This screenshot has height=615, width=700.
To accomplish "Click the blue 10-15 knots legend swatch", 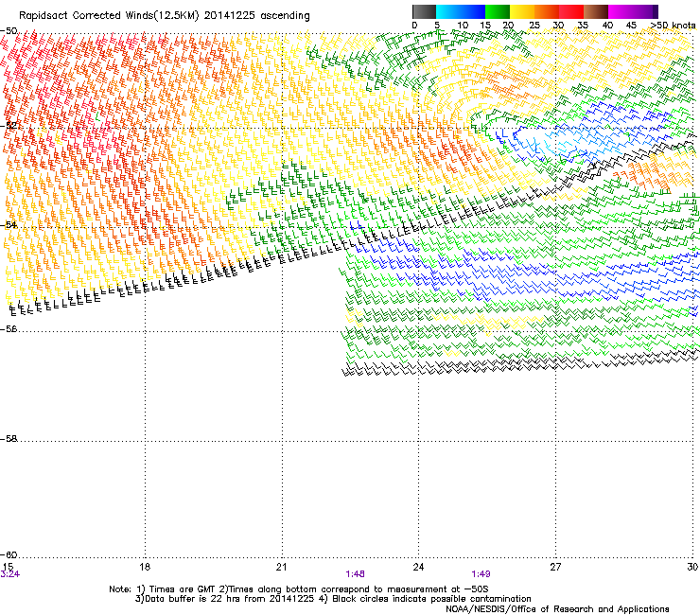I will pyautogui.click(x=473, y=11).
